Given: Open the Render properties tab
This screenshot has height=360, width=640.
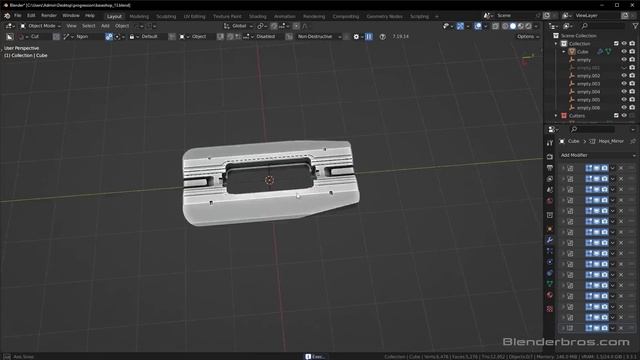Looking at the screenshot, I should tap(550, 157).
